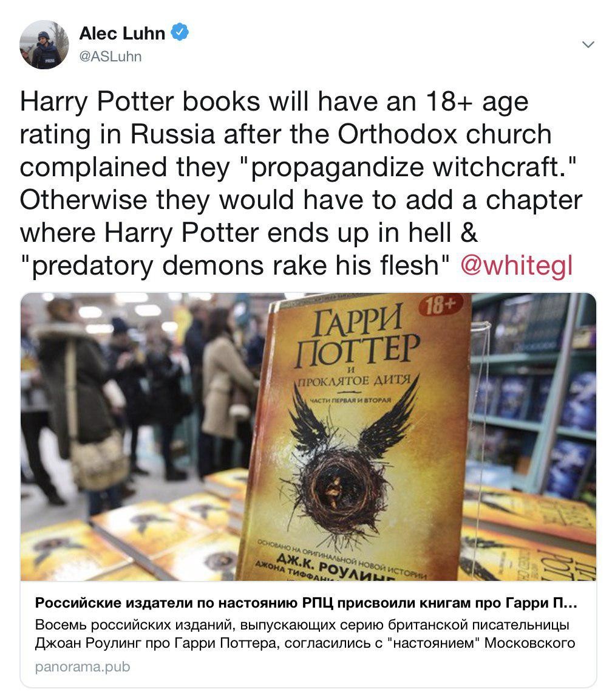Click the stacked yellow books on the table
The width and height of the screenshot is (612, 700).
click(x=134, y=540)
